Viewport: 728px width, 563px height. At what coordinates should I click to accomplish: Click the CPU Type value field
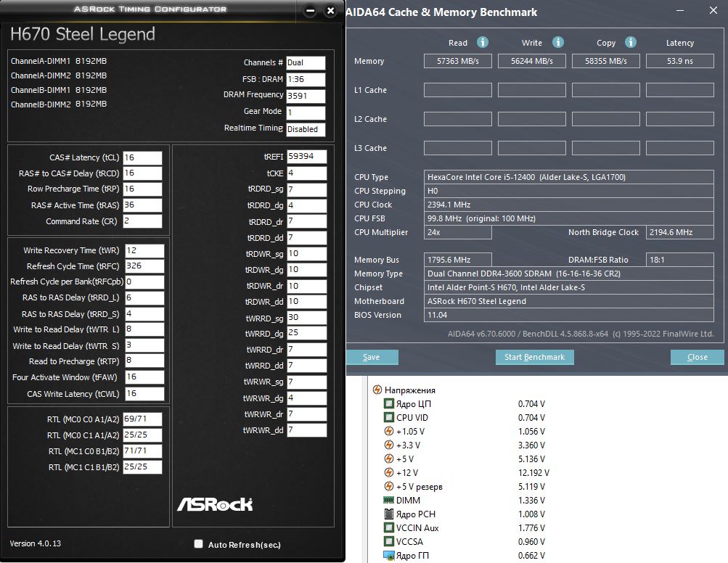(x=569, y=177)
